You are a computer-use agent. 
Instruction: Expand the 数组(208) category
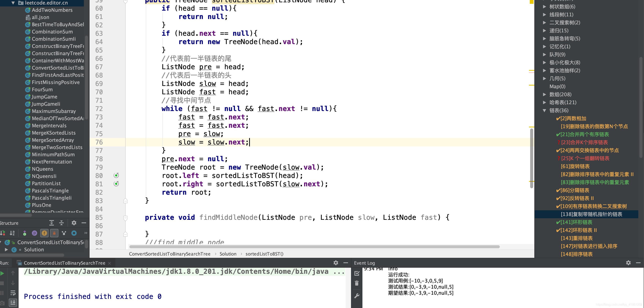(545, 94)
